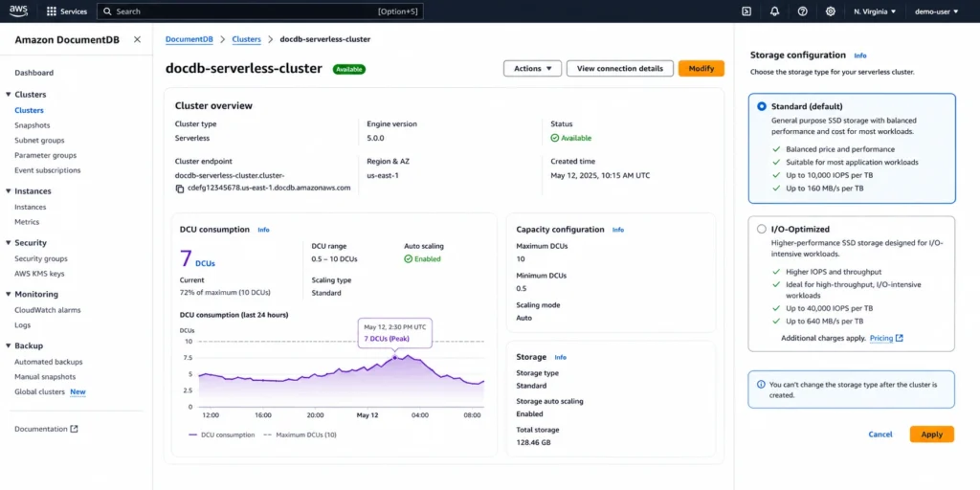Viewport: 980px width, 490px height.
Task: Open the Actions dropdown button
Action: 532,68
